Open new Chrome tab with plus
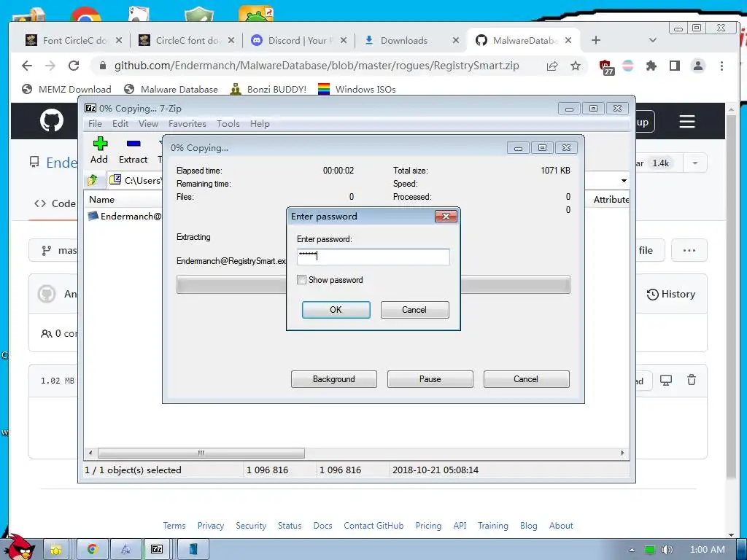 [596, 41]
